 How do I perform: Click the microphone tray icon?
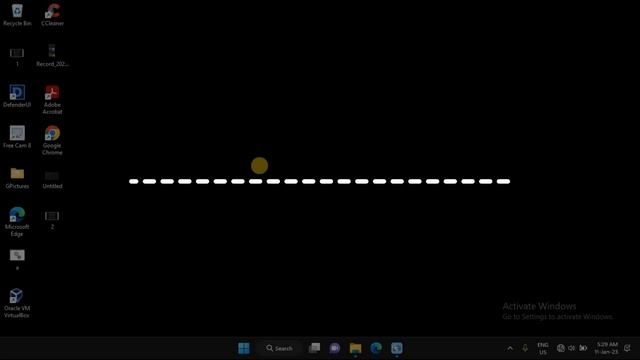pos(525,348)
